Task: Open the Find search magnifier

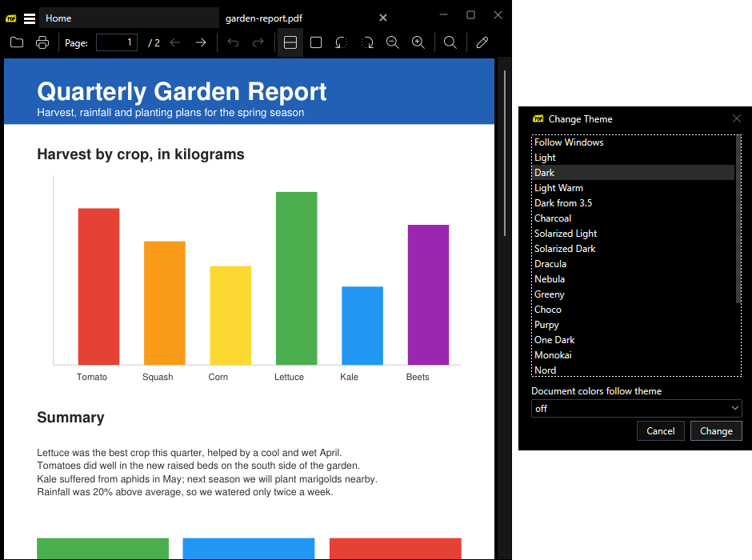Action: (450, 42)
